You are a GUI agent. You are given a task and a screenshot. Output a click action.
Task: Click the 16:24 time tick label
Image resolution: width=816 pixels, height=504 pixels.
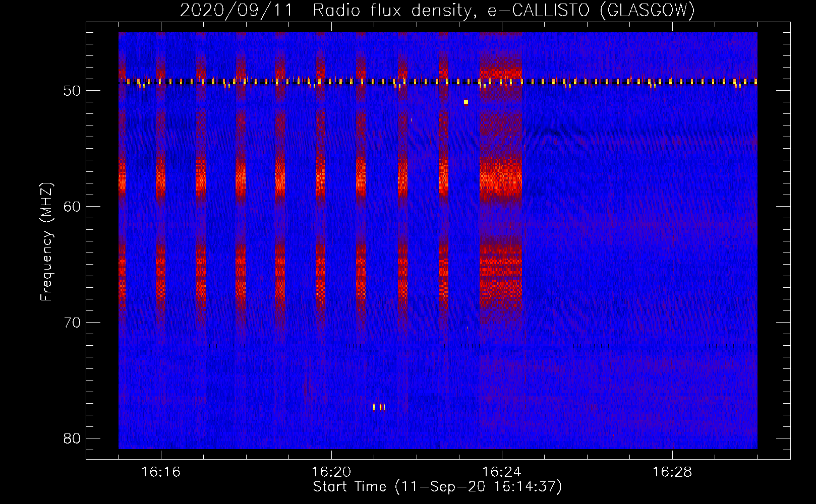click(502, 472)
